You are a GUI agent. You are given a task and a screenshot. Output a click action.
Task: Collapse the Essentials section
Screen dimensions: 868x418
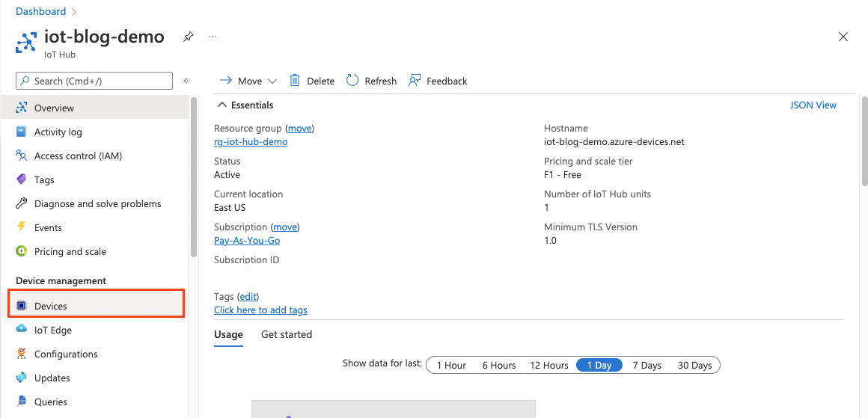[221, 105]
